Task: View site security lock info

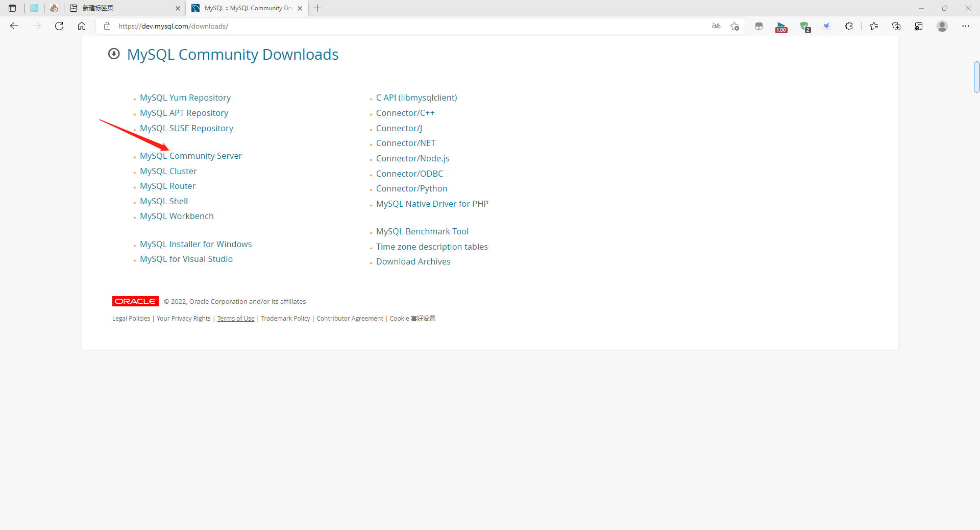Action: [x=107, y=26]
